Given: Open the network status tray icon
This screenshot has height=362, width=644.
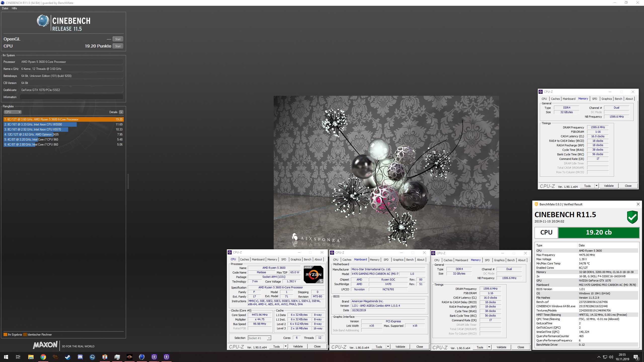Looking at the screenshot, I should pos(605,357).
